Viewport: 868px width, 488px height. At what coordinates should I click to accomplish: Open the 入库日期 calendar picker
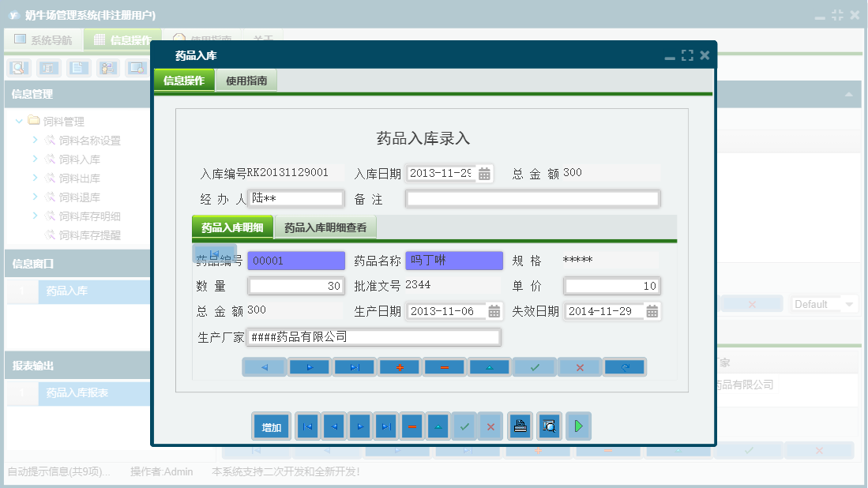click(483, 172)
